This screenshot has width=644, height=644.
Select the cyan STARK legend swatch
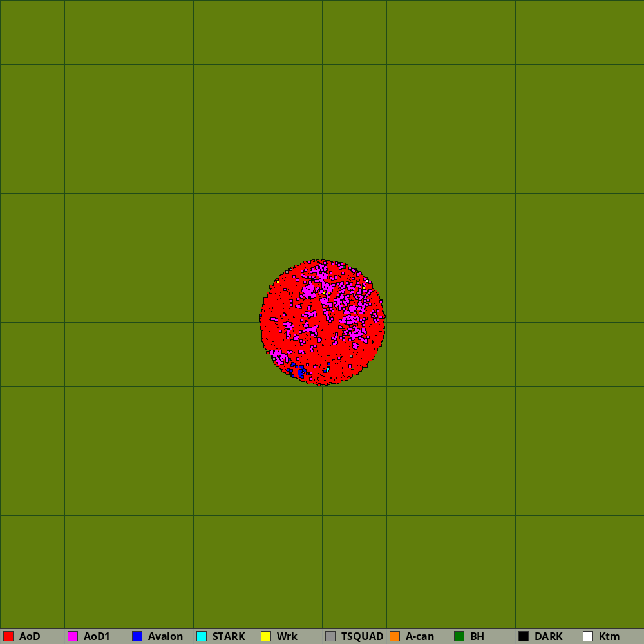point(202,636)
